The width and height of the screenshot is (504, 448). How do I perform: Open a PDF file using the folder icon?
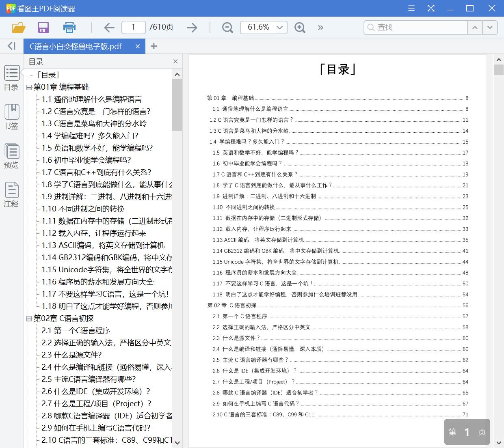tap(17, 27)
